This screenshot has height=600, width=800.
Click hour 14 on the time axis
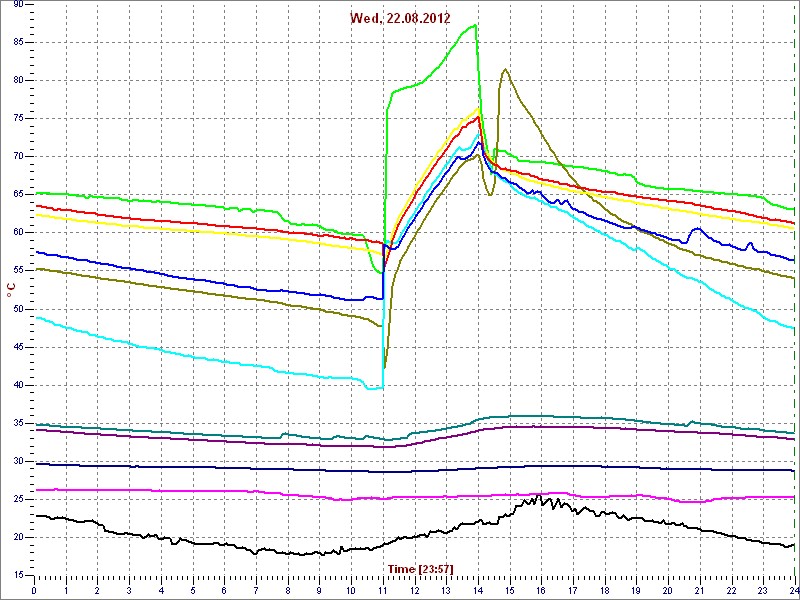point(478,590)
